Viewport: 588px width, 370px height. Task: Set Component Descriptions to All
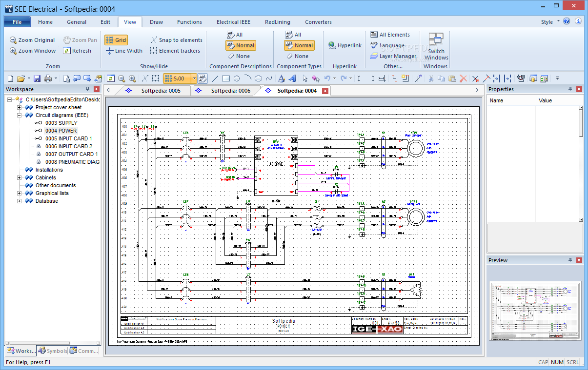[235, 35]
